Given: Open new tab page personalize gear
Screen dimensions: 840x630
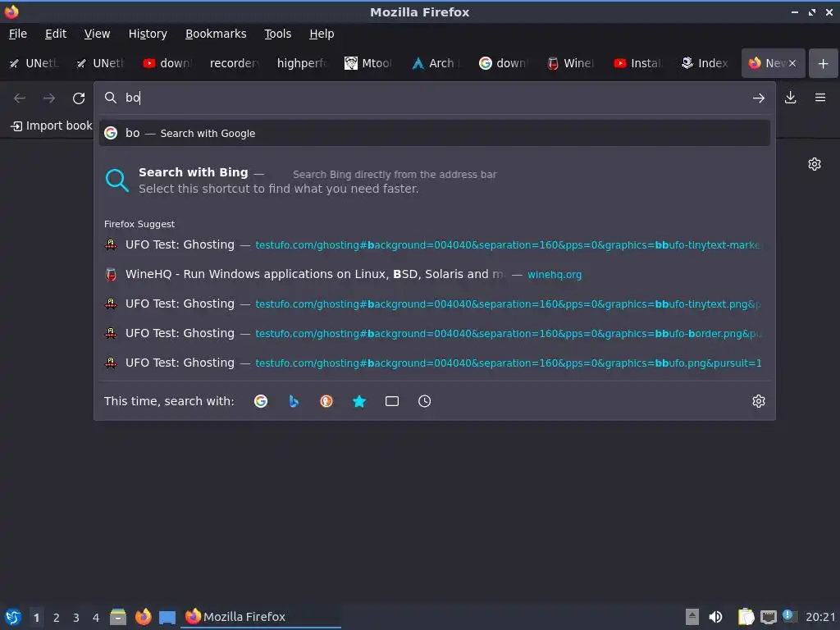Looking at the screenshot, I should pos(815,164).
